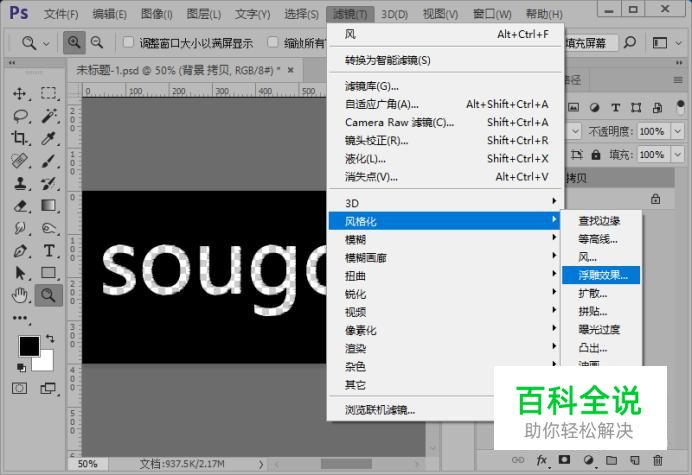Viewport: 692px width, 475px height.
Task: Click the Zoom Out option button
Action: tap(97, 42)
